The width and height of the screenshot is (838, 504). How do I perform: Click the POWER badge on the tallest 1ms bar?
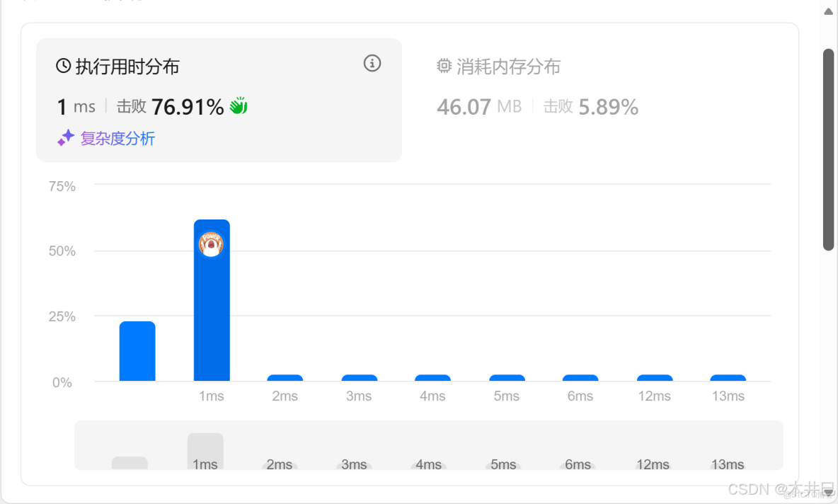tap(210, 244)
